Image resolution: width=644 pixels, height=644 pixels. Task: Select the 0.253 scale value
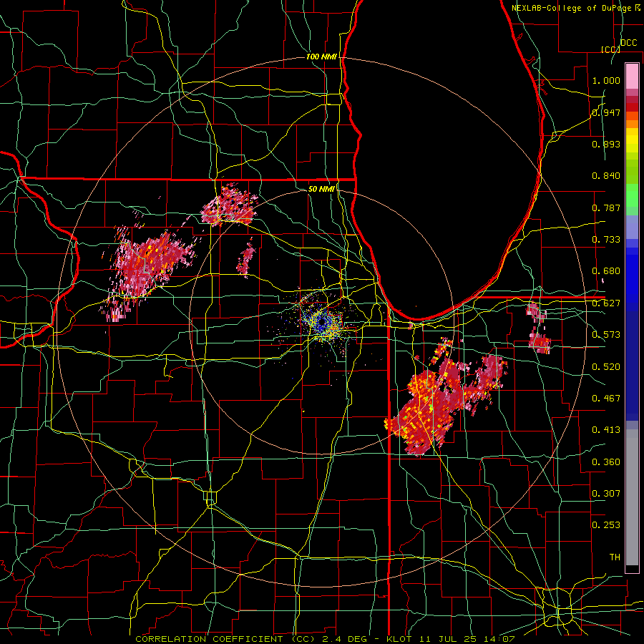(x=606, y=525)
